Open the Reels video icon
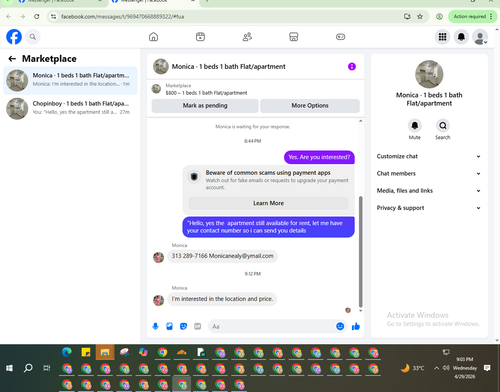Image resolution: width=500 pixels, height=392 pixels. (200, 37)
